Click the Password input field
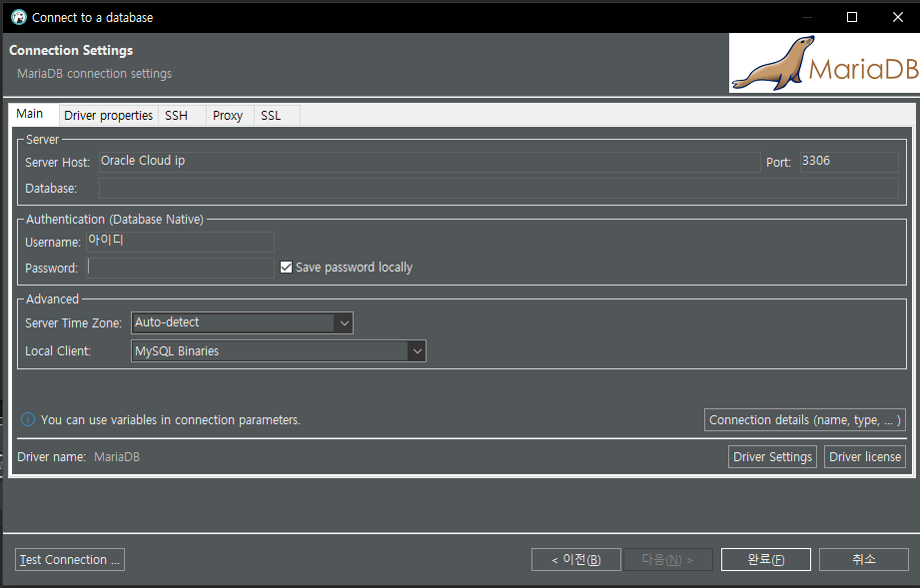 tap(180, 268)
